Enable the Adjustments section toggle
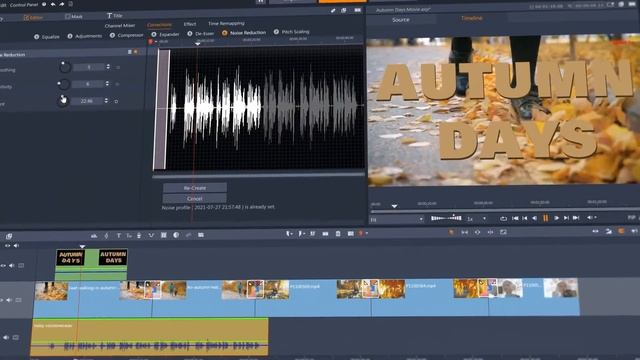This screenshot has width=640, height=360. 70,36
